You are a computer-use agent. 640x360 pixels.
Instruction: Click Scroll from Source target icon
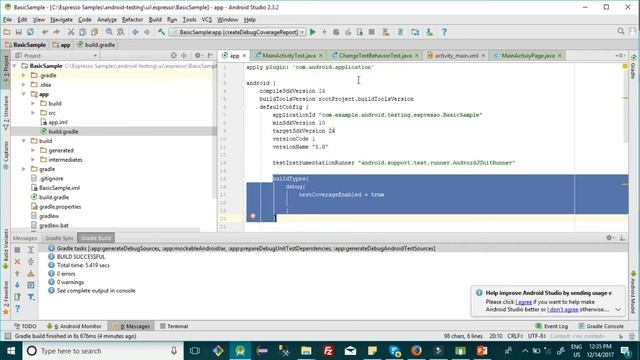[173, 56]
